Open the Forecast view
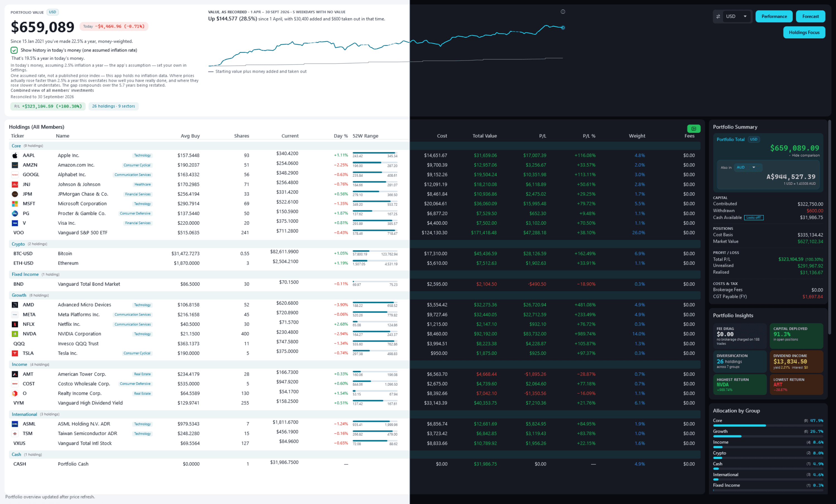Image resolution: width=836 pixels, height=504 pixels. click(810, 16)
